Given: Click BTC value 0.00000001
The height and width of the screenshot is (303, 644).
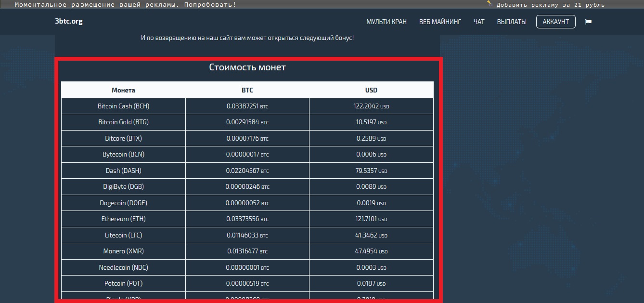Looking at the screenshot, I should click(x=247, y=267).
